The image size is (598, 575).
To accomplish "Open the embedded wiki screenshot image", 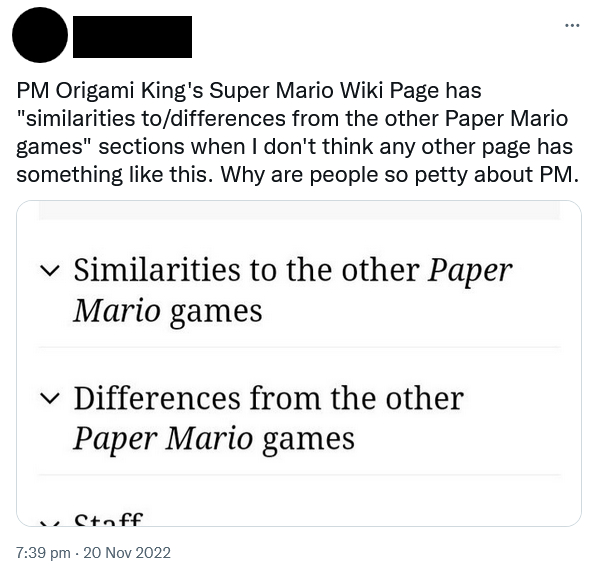I will click(299, 363).
